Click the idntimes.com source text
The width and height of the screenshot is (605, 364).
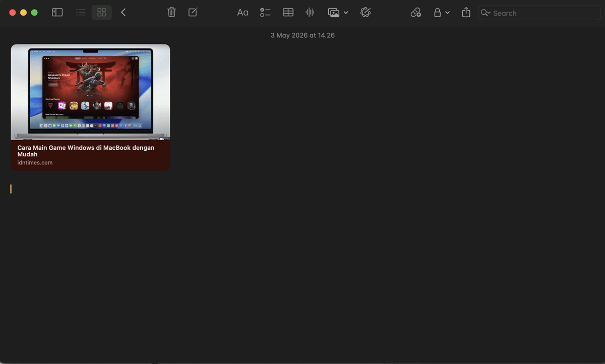35,163
